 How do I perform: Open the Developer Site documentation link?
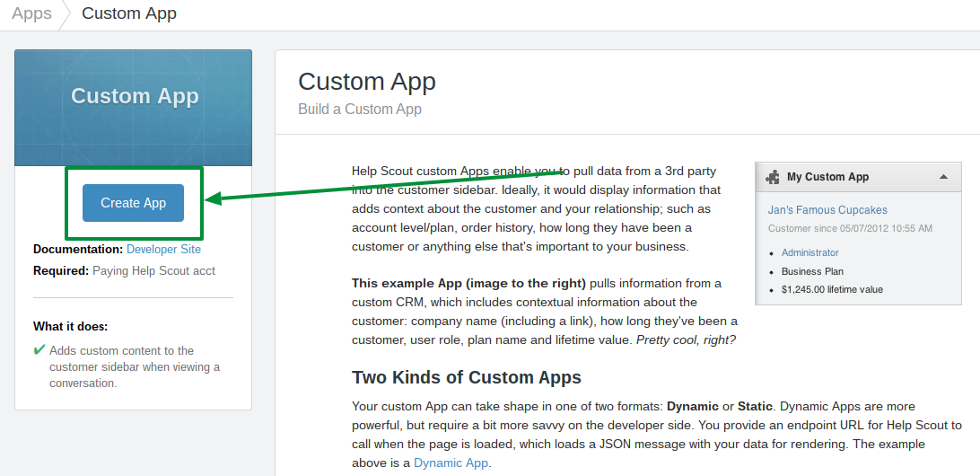point(163,249)
